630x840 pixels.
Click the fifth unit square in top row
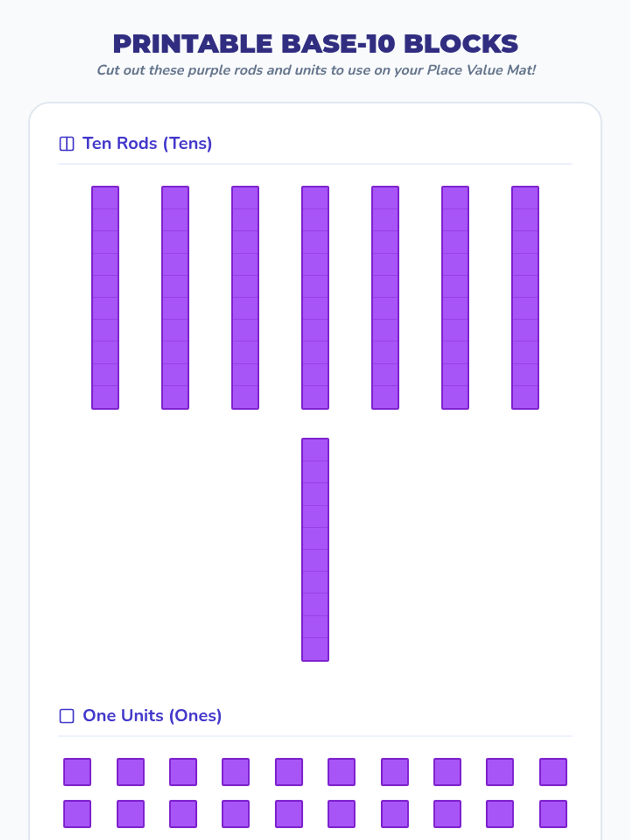point(289,772)
